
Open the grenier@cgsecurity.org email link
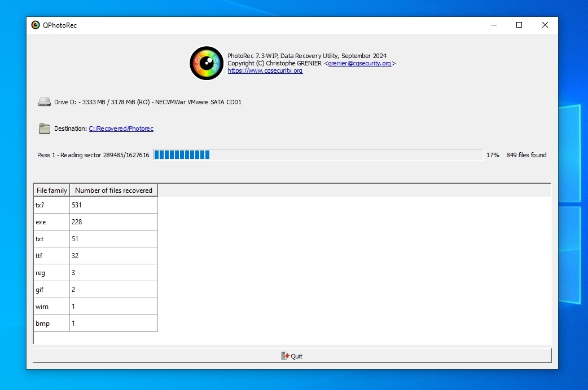point(359,63)
